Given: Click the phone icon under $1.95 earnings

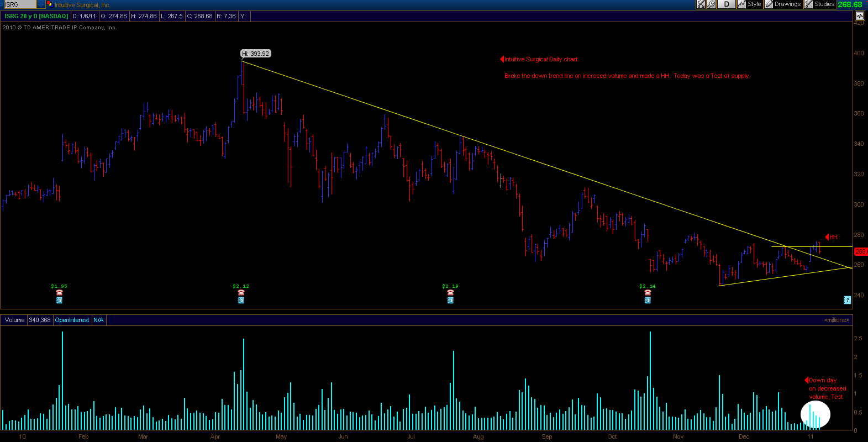Looking at the screenshot, I should (x=59, y=293).
